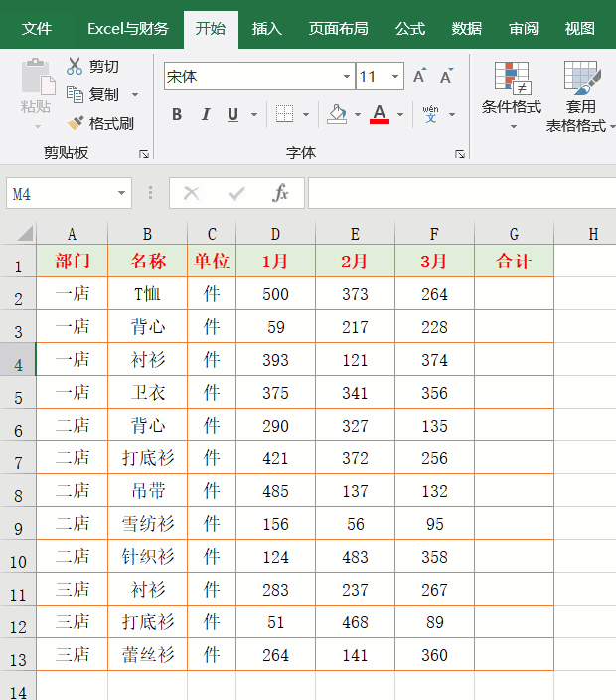The image size is (616, 700).
Task: Open the paste options dropdown arrow
Action: click(38, 127)
